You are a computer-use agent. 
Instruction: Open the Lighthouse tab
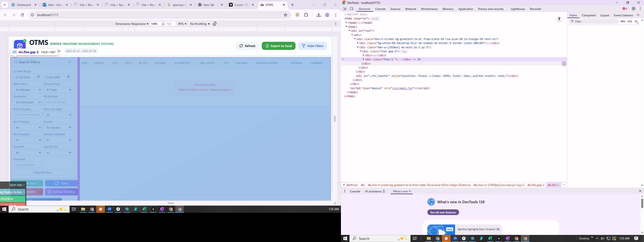pos(518,9)
